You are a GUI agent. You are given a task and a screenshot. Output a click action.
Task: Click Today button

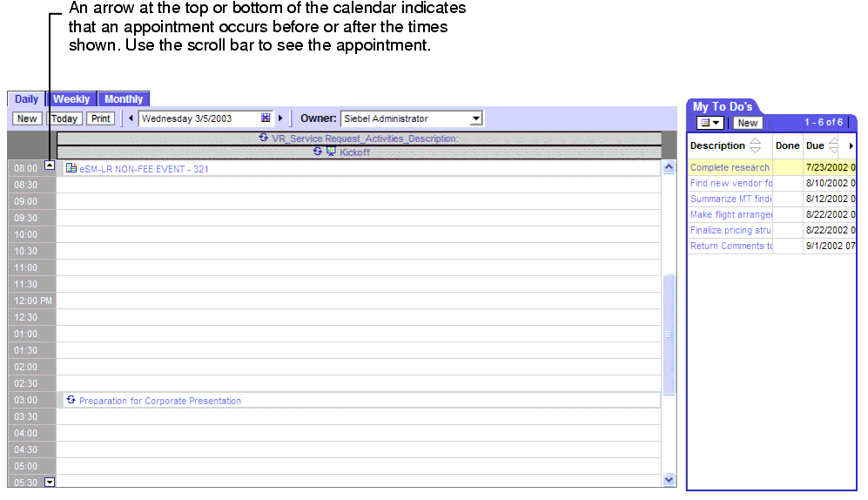(64, 118)
